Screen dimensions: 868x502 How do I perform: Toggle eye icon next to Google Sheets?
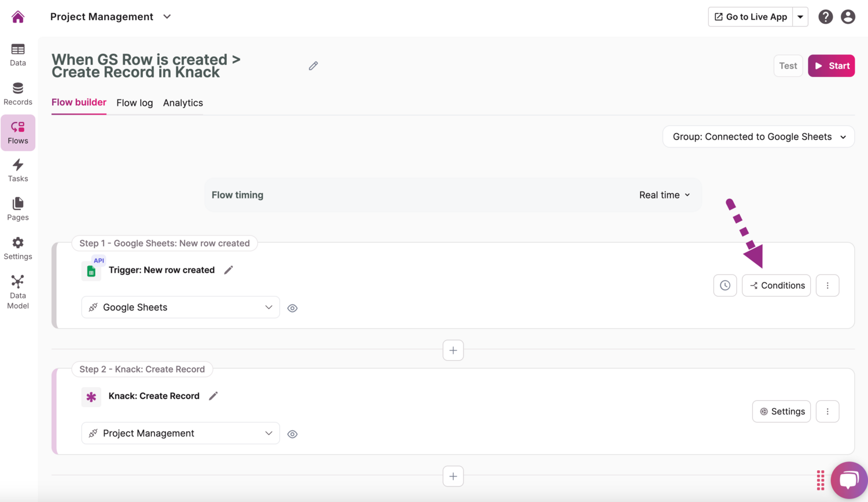click(292, 308)
